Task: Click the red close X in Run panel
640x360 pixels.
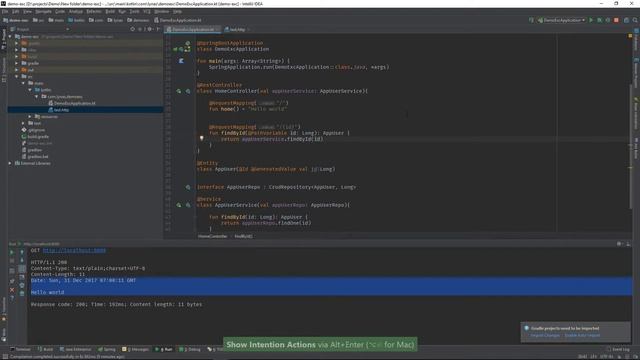Action: pyautogui.click(x=12, y=290)
